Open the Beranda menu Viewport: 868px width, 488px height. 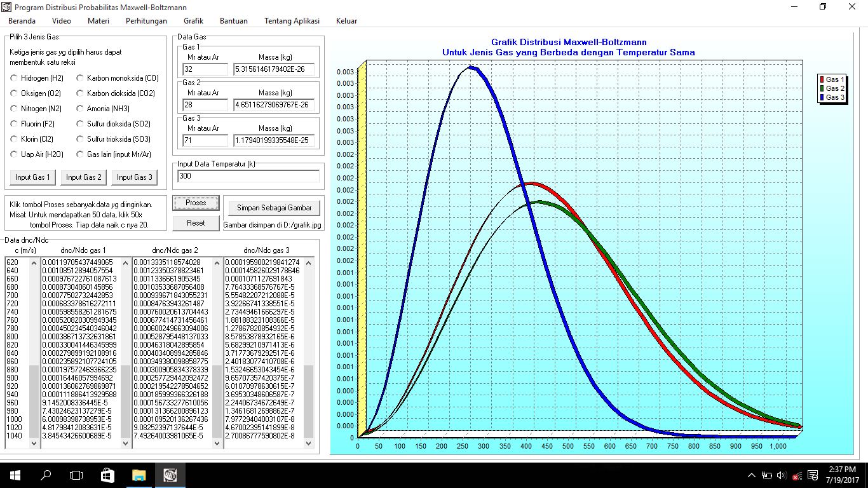pos(22,21)
